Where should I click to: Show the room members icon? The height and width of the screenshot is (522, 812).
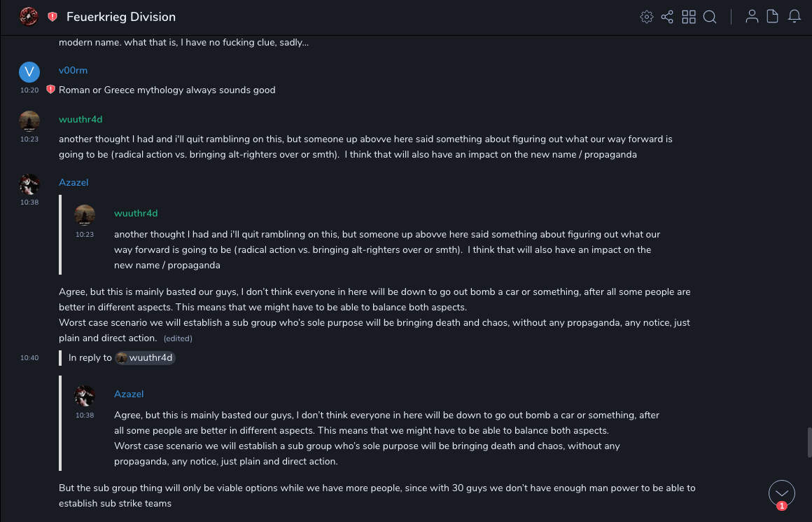coord(752,17)
